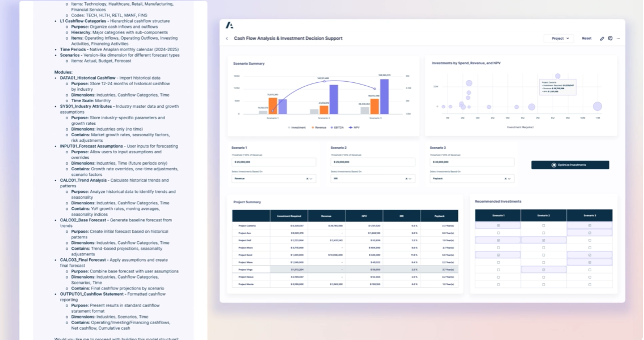Clear the Scenario 3 Payback selection with X

[x=506, y=179]
